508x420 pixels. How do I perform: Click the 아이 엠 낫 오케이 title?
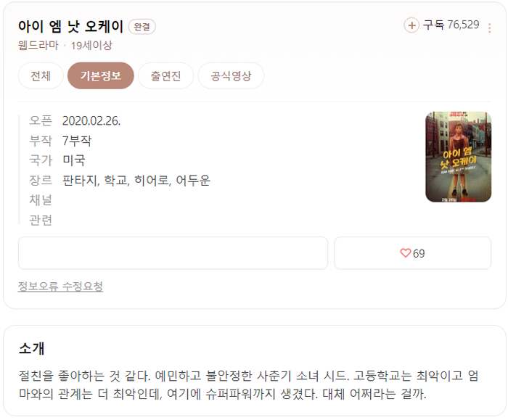(70, 26)
